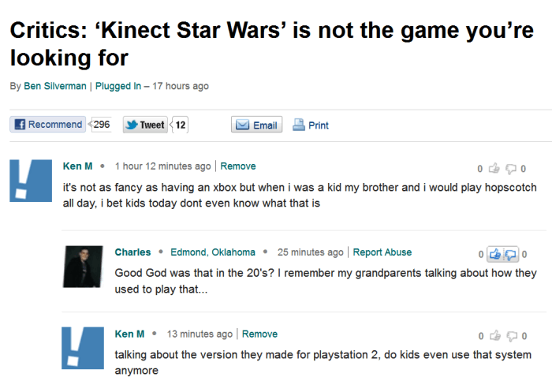
Task: Remove Ken M's second reply
Action: coord(259,334)
